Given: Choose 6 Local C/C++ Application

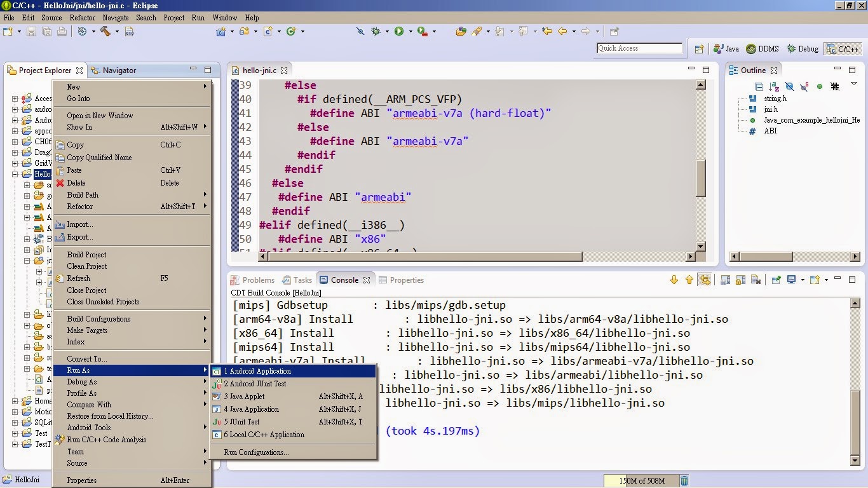Looking at the screenshot, I should pyautogui.click(x=294, y=435).
